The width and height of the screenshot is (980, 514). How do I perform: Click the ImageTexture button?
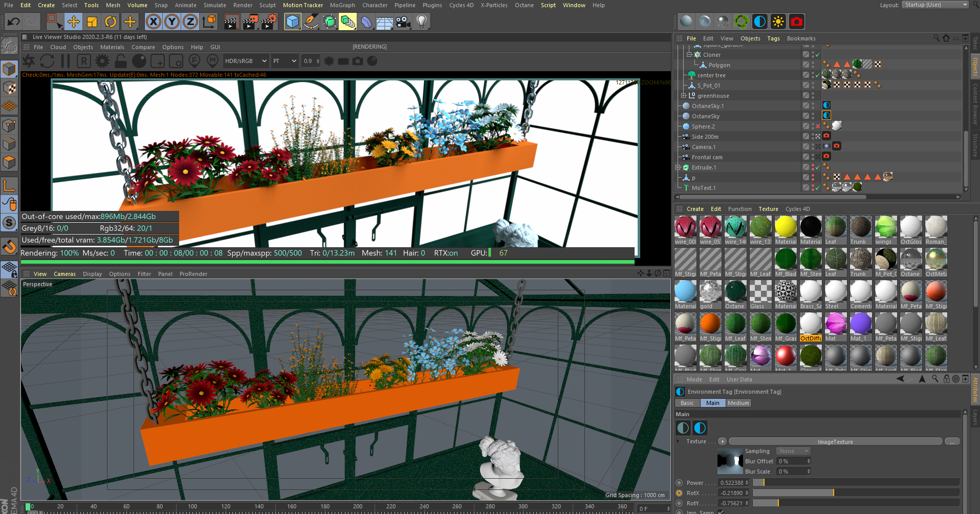click(x=835, y=441)
